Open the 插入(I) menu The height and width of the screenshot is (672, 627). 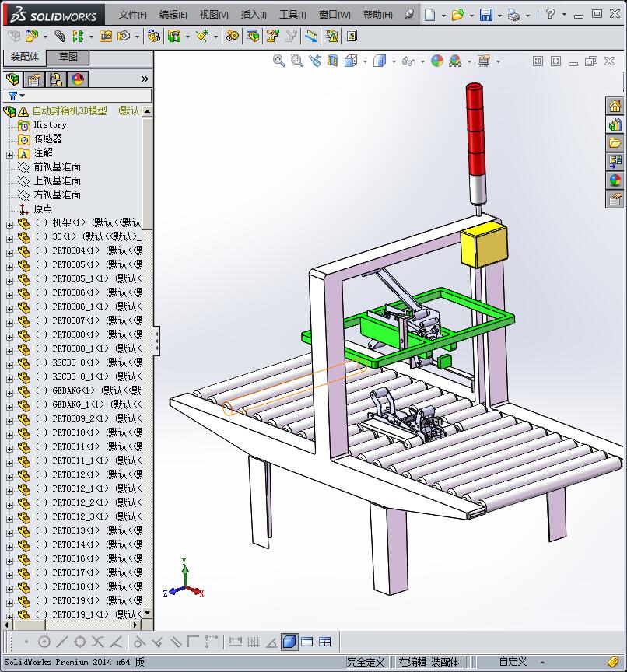[x=254, y=15]
